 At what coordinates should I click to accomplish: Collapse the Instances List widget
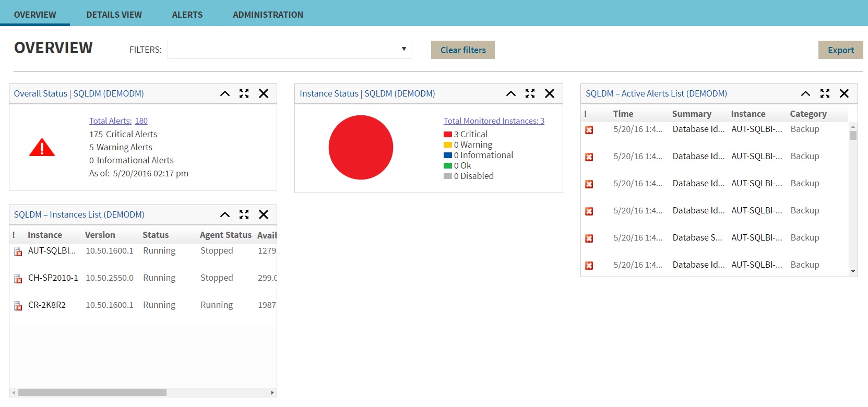[x=225, y=214]
